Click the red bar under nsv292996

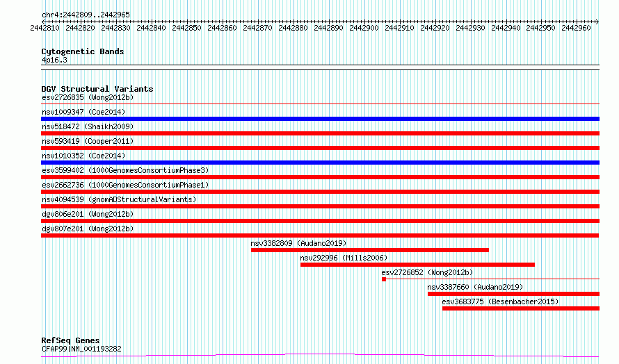click(x=418, y=265)
